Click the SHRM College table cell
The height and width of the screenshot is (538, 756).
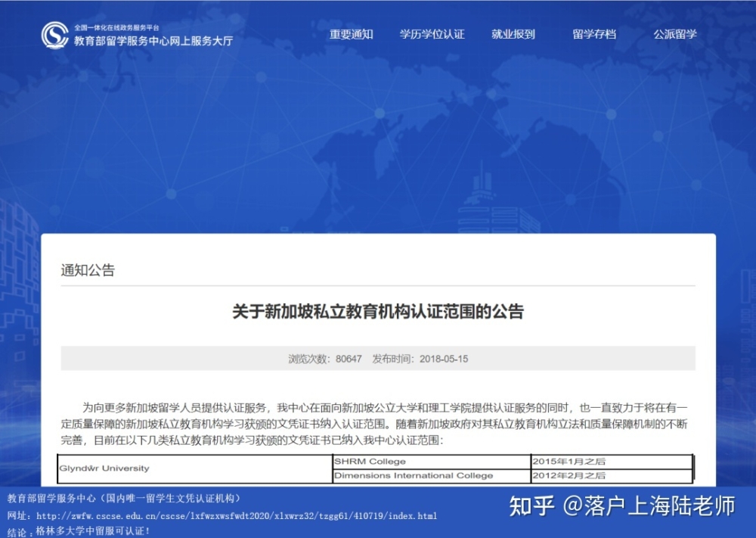coord(432,462)
